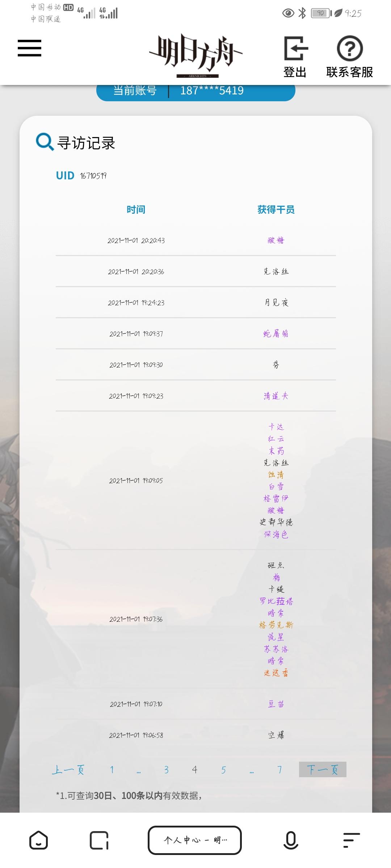Tap the 明日方舟 logo

point(196,56)
